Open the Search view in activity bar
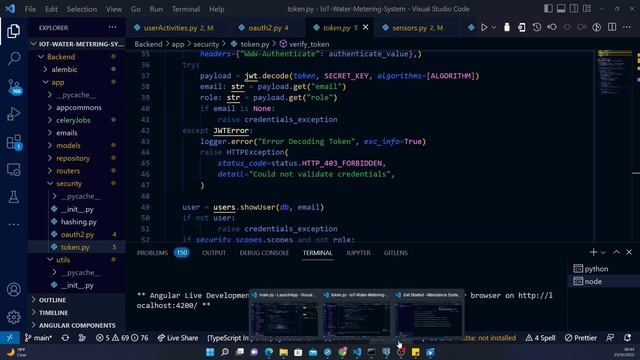Screen dimensions: 640x360 13,58
